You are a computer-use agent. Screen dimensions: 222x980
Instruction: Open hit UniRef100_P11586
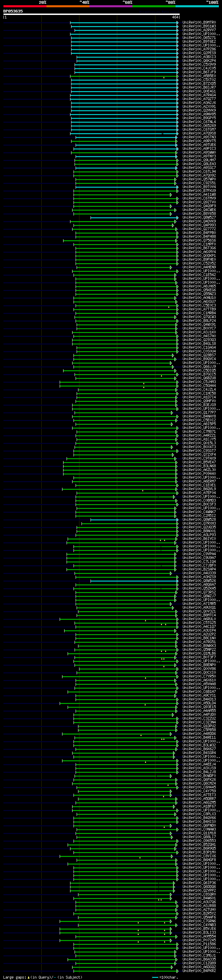pos(199,943)
